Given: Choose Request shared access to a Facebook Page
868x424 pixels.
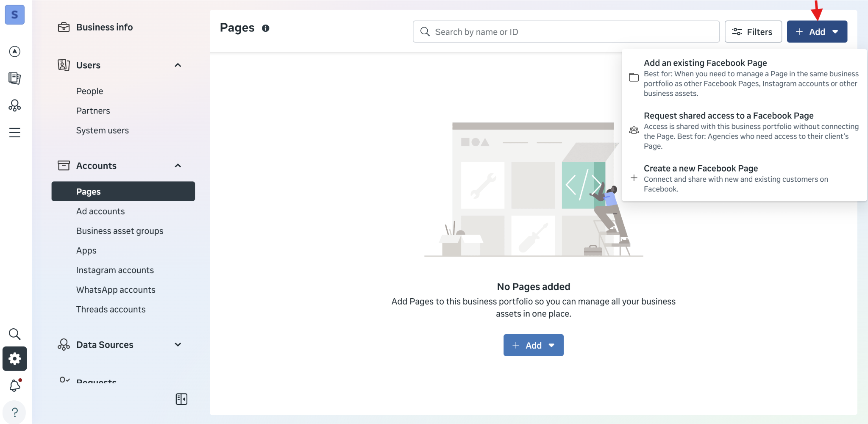Looking at the screenshot, I should point(728,116).
